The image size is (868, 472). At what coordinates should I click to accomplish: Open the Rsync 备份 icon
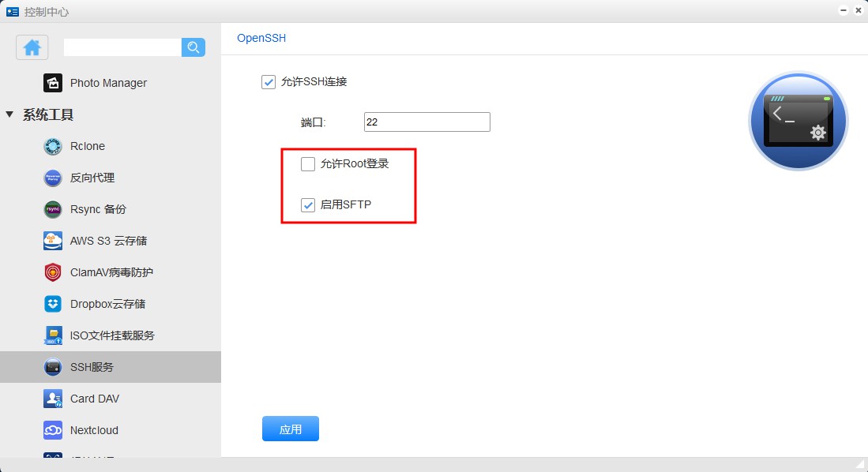pos(53,209)
